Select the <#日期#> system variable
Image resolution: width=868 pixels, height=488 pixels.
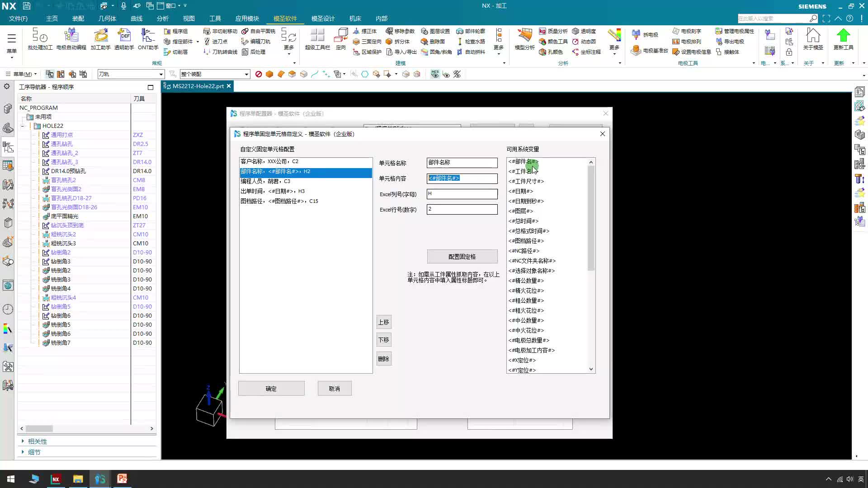click(x=521, y=191)
